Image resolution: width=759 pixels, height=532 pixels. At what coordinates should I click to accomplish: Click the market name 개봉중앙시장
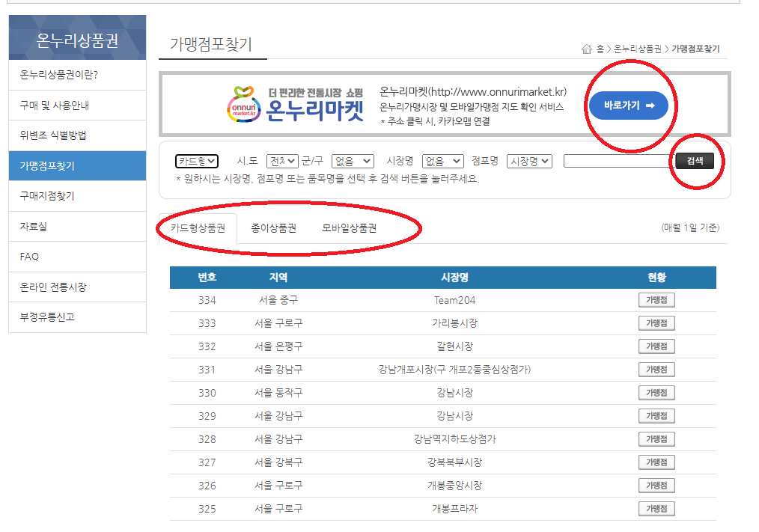coord(454,486)
